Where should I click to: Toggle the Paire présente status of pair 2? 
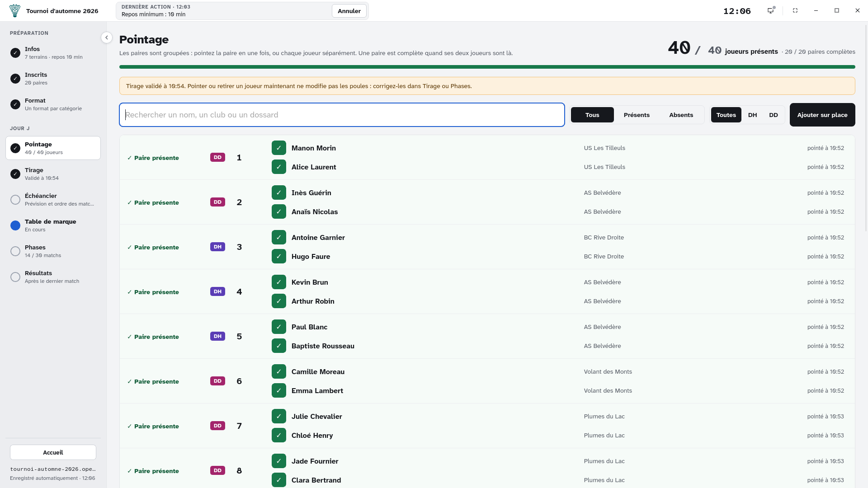[x=153, y=202]
